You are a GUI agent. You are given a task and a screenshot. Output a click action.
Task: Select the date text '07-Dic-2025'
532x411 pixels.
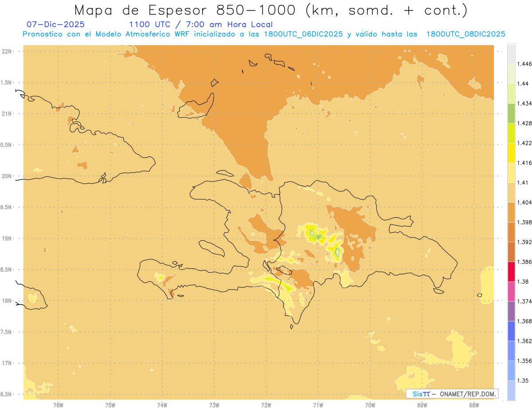pos(55,24)
